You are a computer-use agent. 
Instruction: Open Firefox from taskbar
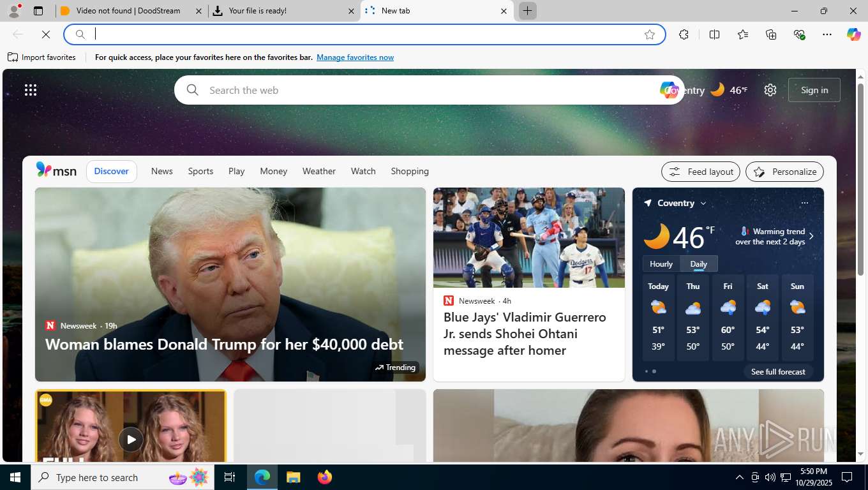[324, 477]
